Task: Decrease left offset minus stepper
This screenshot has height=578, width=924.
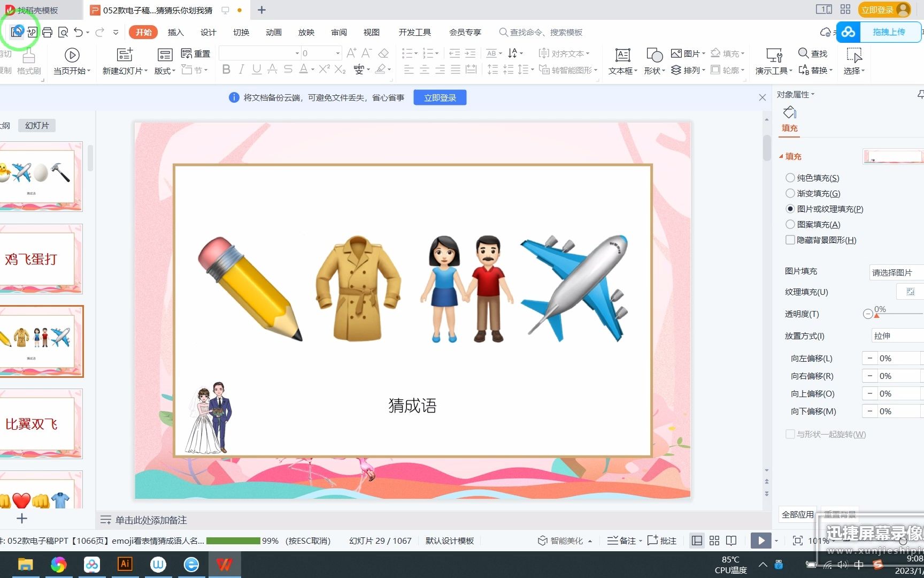Action: [x=869, y=358]
